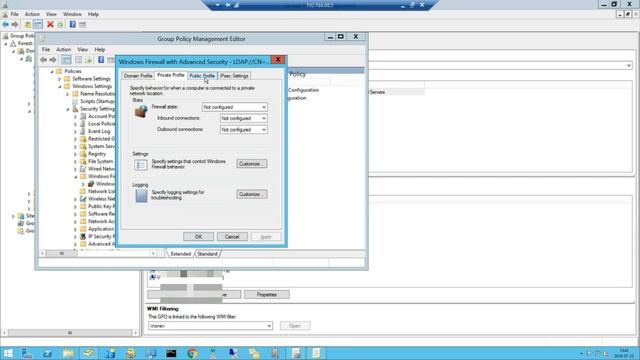Collapse the Policies tree node

pyautogui.click(x=52, y=71)
